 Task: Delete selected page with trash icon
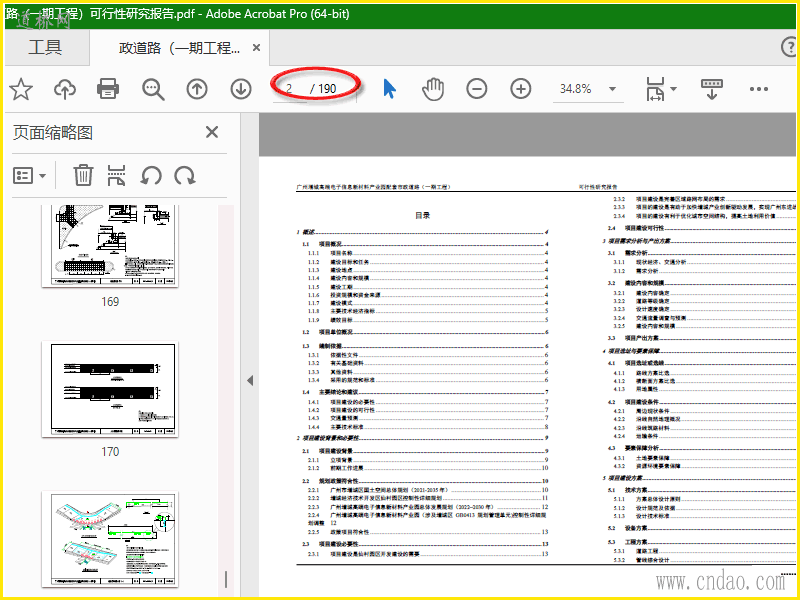point(83,176)
